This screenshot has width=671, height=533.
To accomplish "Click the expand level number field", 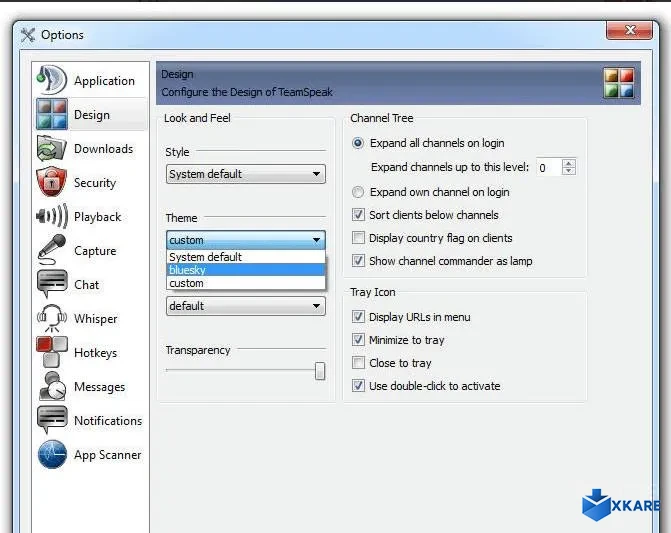I will coord(549,167).
